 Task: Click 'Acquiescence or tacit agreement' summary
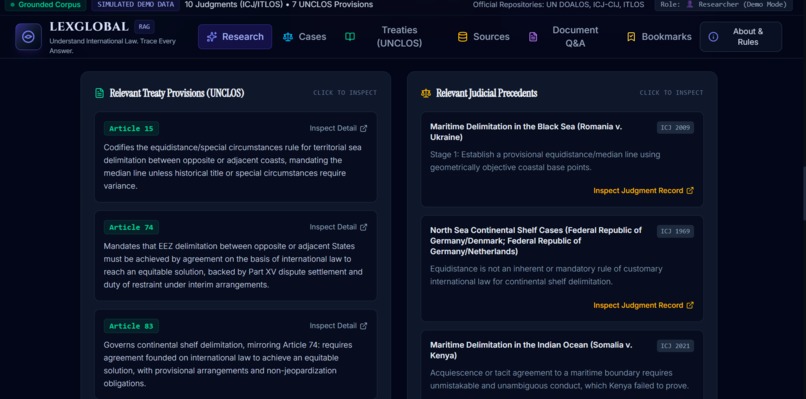click(559, 379)
